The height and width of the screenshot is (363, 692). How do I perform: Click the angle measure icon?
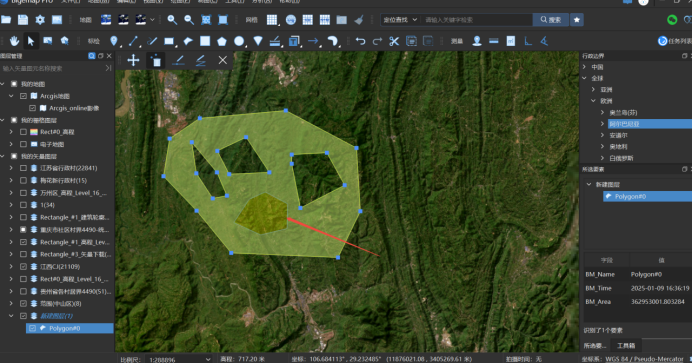click(x=544, y=41)
